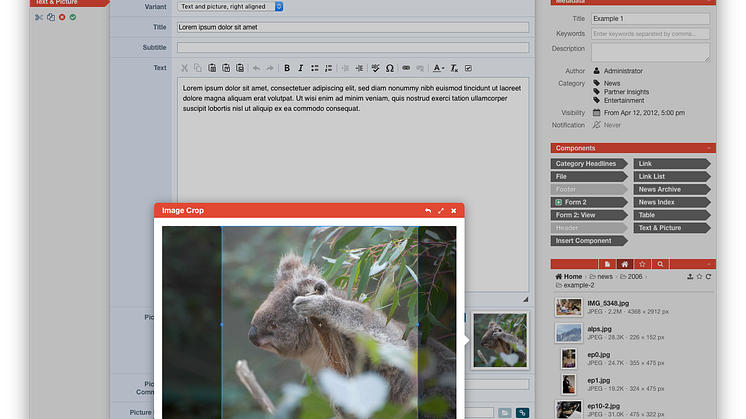The width and height of the screenshot is (746, 419).
Task: Click the red cancel icon under Text & Picture
Action: (x=62, y=17)
